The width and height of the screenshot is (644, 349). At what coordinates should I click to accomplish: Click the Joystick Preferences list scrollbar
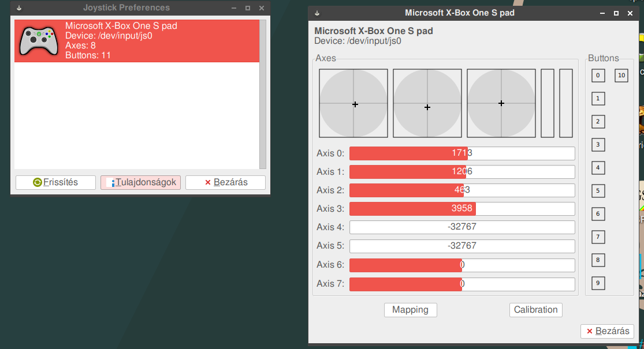[263, 95]
